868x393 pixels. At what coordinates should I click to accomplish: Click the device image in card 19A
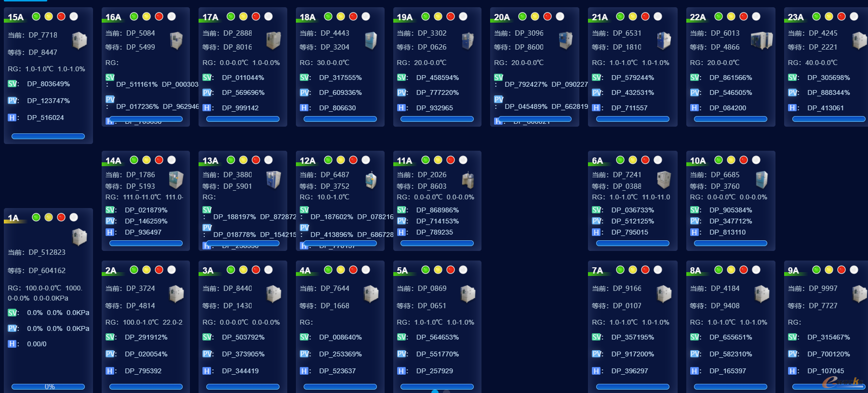coord(468,41)
